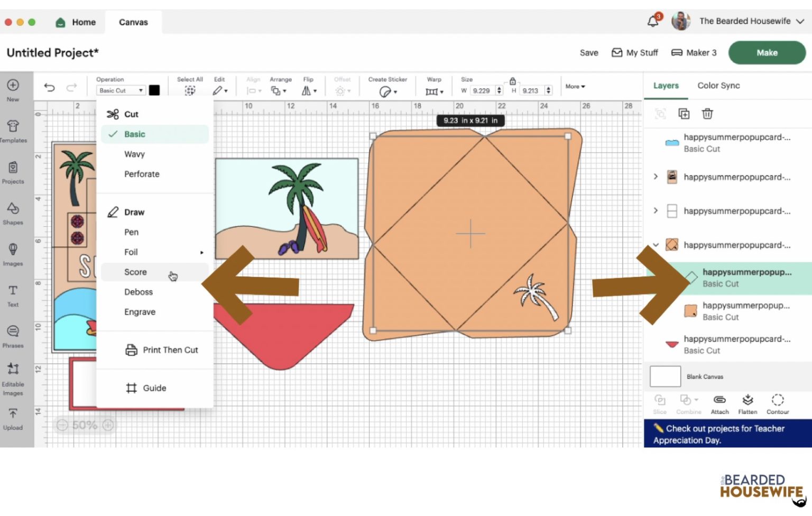The width and height of the screenshot is (812, 516).
Task: Choose the Wavy cut option
Action: pyautogui.click(x=134, y=154)
